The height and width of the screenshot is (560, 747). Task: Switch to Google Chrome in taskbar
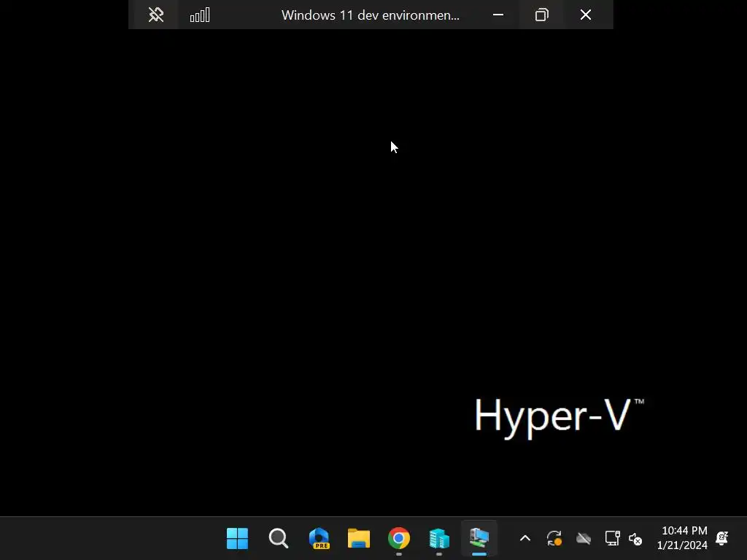point(399,539)
